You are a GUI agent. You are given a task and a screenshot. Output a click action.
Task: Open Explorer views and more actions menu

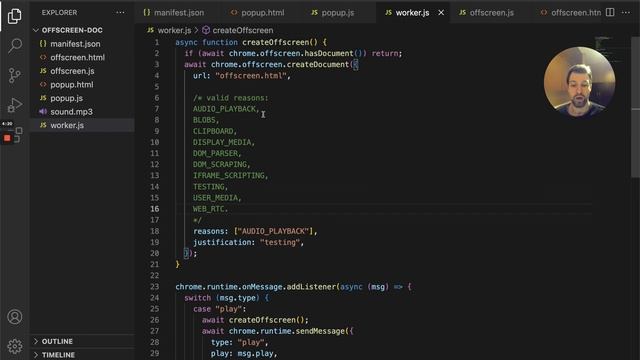click(120, 13)
